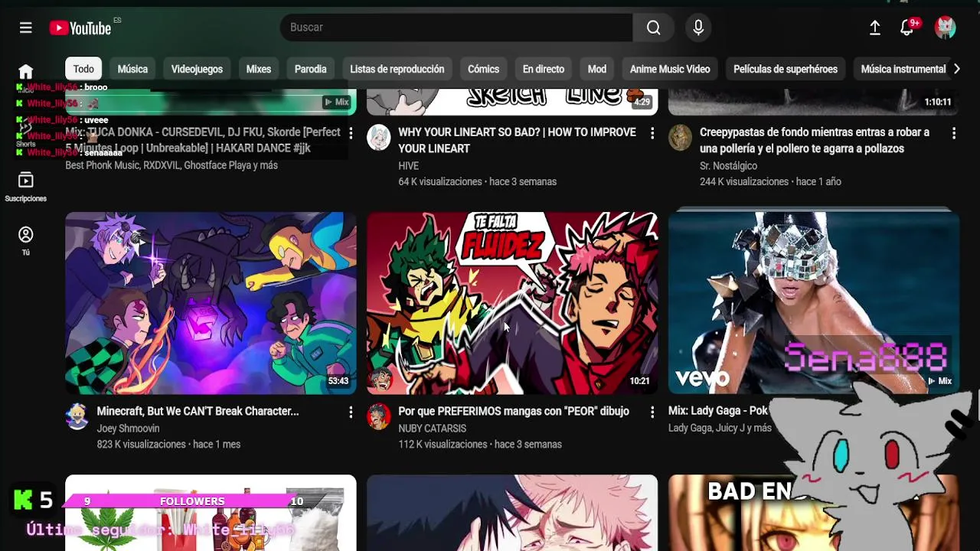
Task: Go to Sr. Nostálgico channel name
Action: [728, 166]
